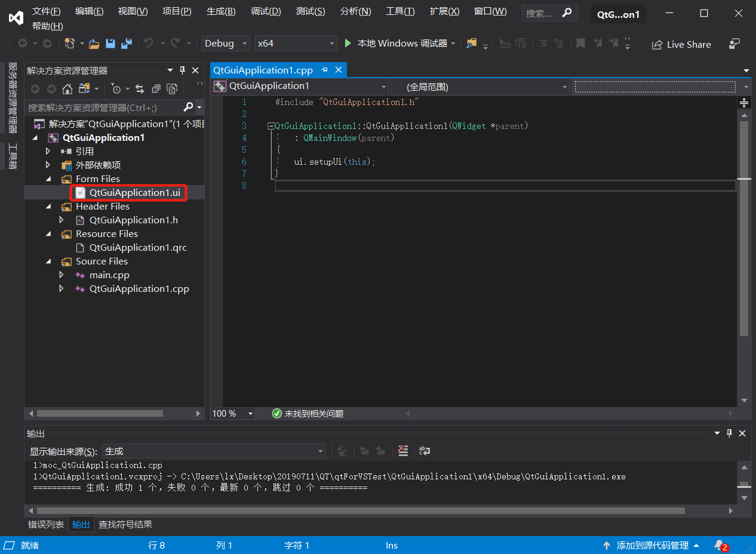Screen dimensions: 756x554
Task: Open the Home view in Solution Explorer
Action: [68, 88]
